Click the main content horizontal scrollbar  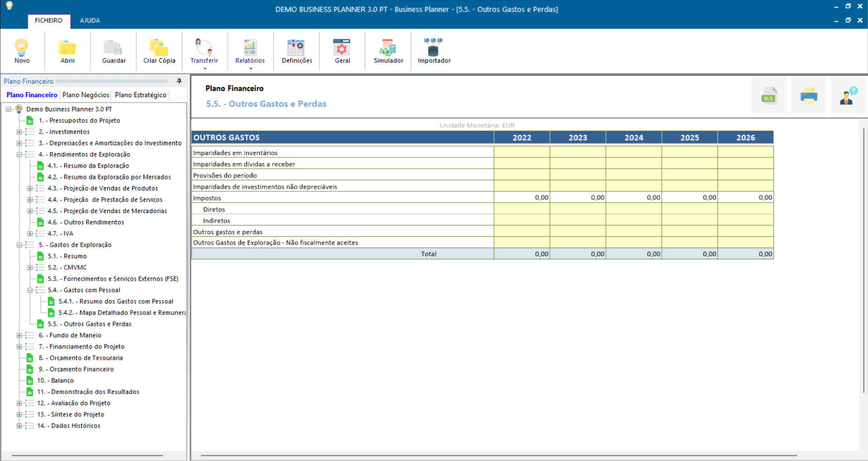[499, 456]
